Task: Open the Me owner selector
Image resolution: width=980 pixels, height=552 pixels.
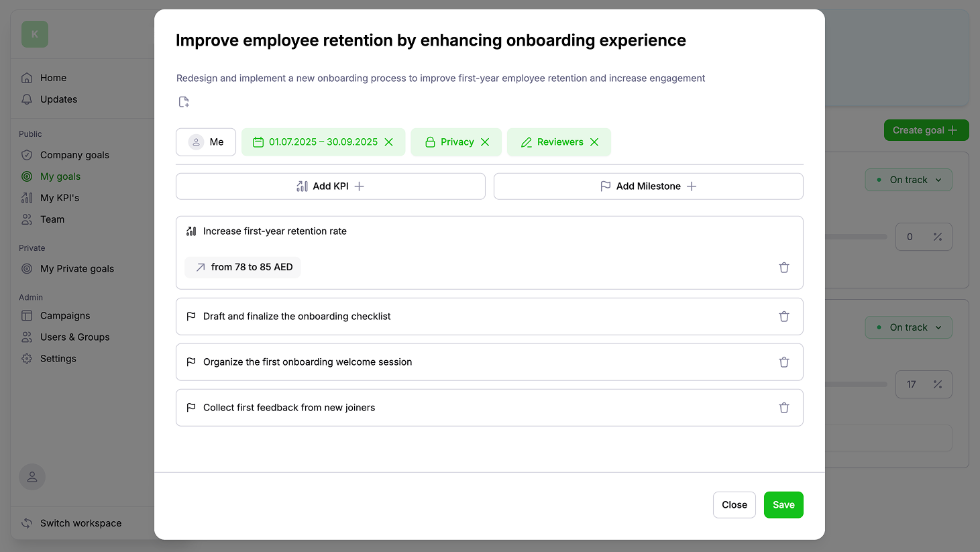Action: tap(206, 142)
